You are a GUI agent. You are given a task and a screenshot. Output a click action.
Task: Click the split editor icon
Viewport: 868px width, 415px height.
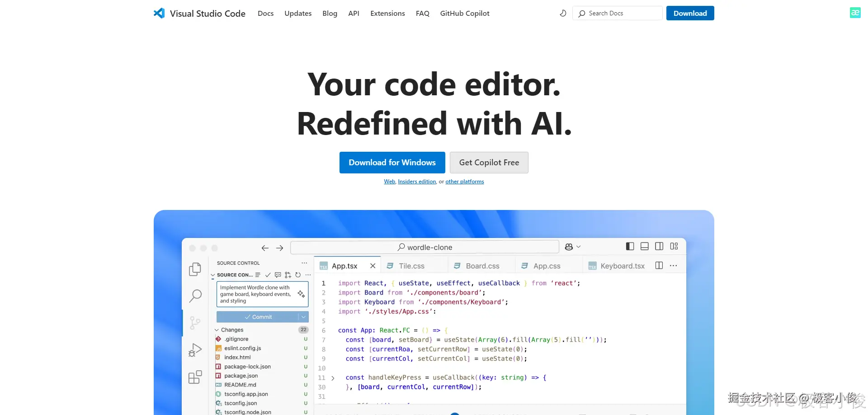659,266
